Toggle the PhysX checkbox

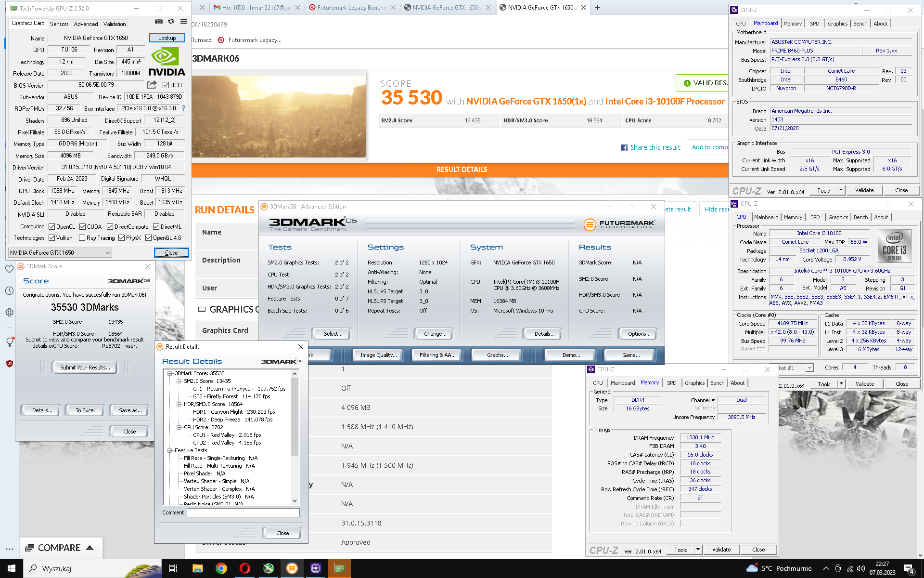pos(121,237)
